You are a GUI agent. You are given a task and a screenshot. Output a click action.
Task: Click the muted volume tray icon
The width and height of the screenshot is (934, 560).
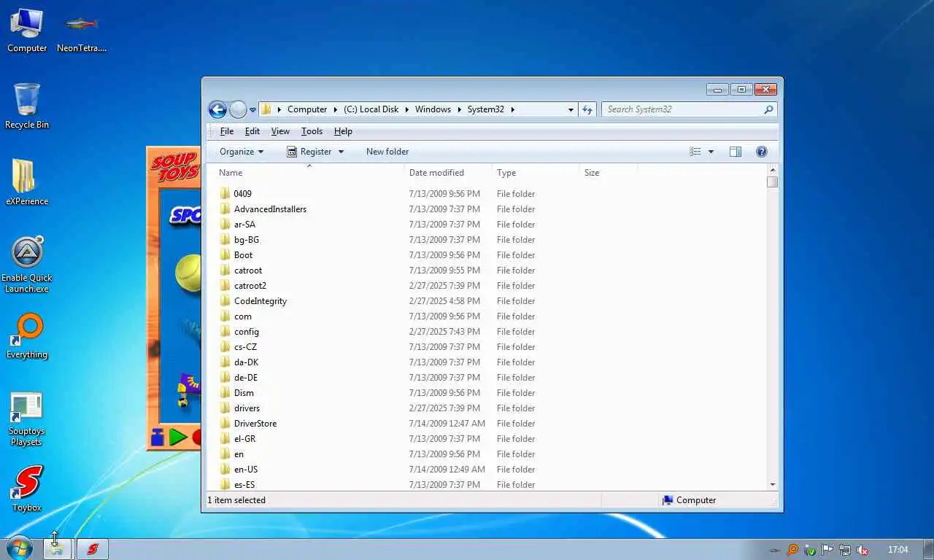coord(862,550)
